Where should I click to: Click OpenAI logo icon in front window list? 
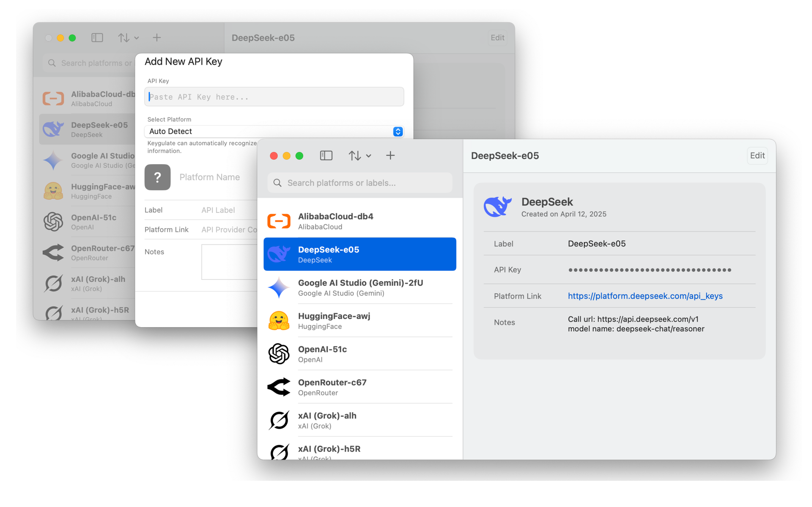point(279,354)
